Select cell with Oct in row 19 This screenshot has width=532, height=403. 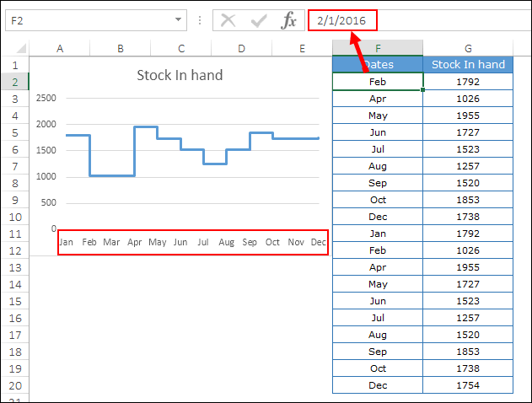point(378,368)
